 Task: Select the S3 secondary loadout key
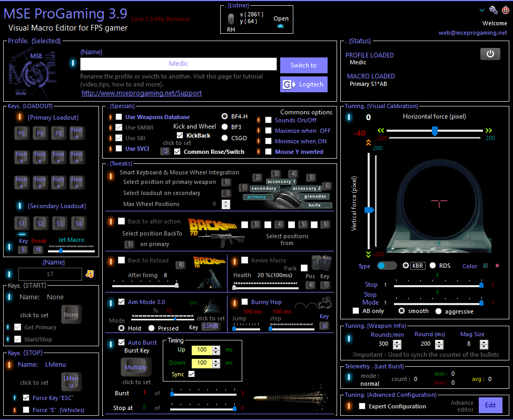click(60, 223)
